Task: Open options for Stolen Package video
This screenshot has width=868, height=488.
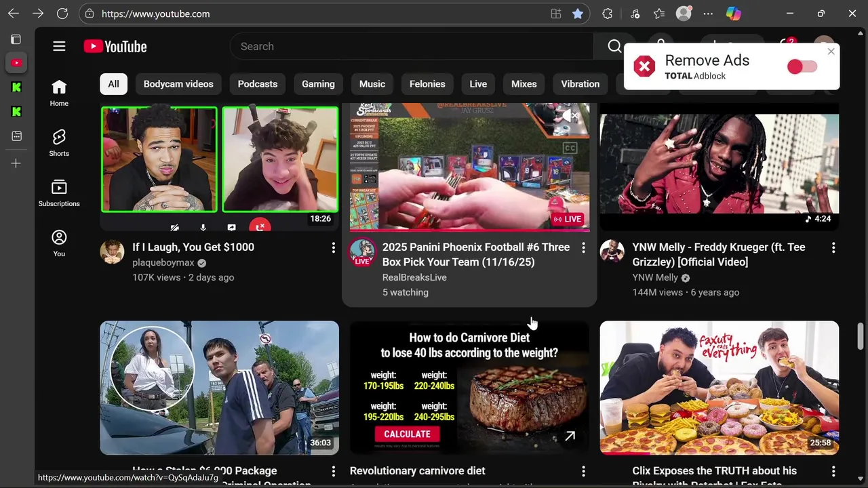Action: [333, 471]
